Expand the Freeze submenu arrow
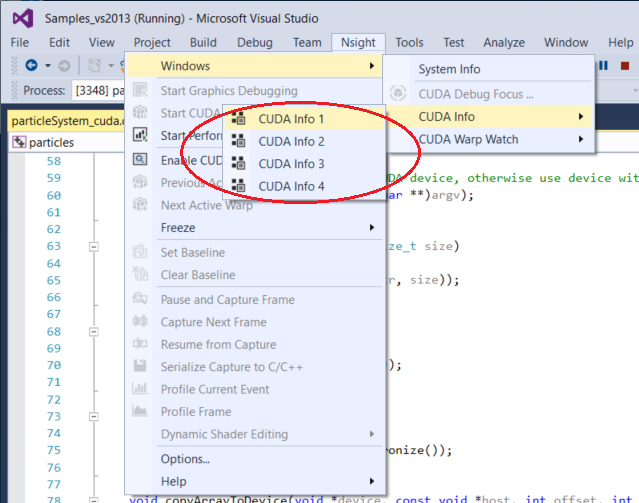 (x=372, y=227)
